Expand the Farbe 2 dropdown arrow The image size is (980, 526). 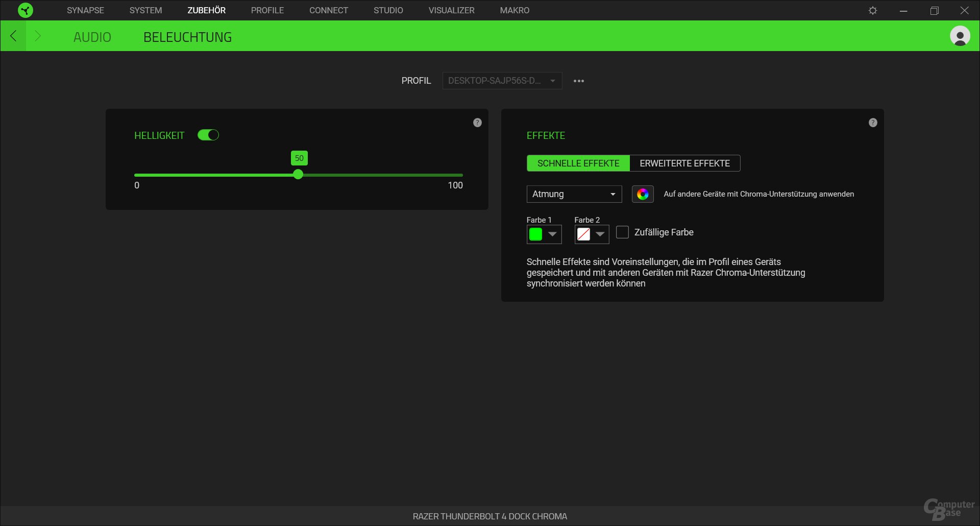[600, 234]
